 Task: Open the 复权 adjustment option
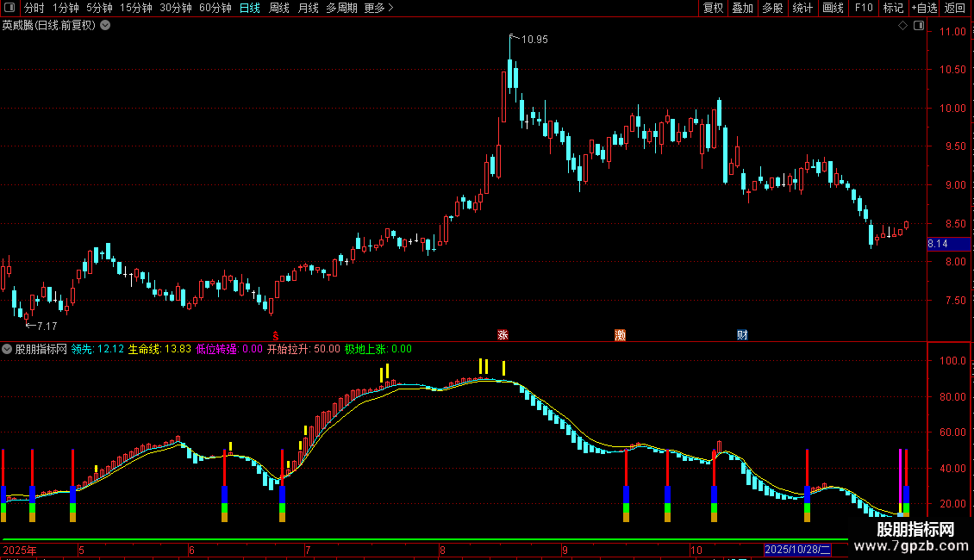[713, 8]
